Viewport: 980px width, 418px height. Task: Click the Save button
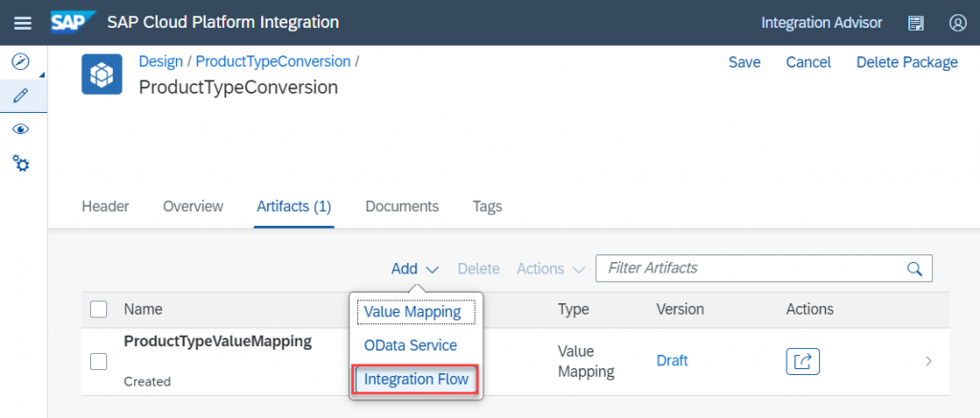[x=745, y=62]
